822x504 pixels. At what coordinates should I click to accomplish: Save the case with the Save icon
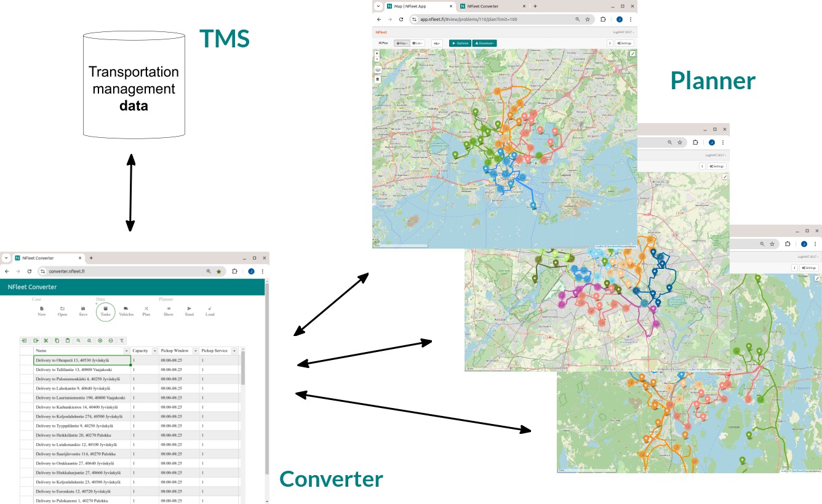point(83,311)
